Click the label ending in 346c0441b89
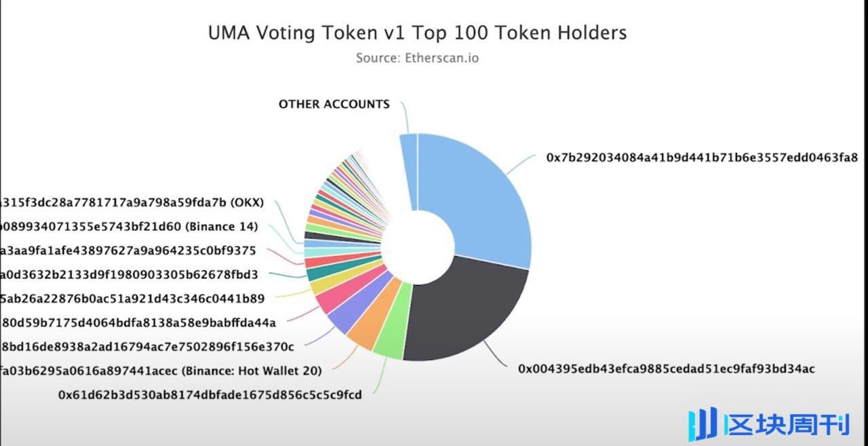 click(132, 298)
